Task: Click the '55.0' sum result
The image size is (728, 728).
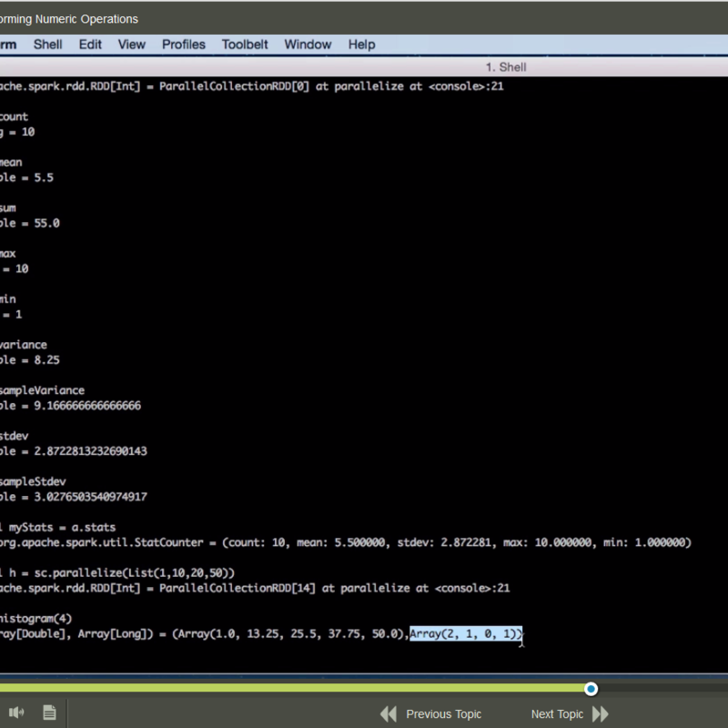Action: [x=46, y=223]
